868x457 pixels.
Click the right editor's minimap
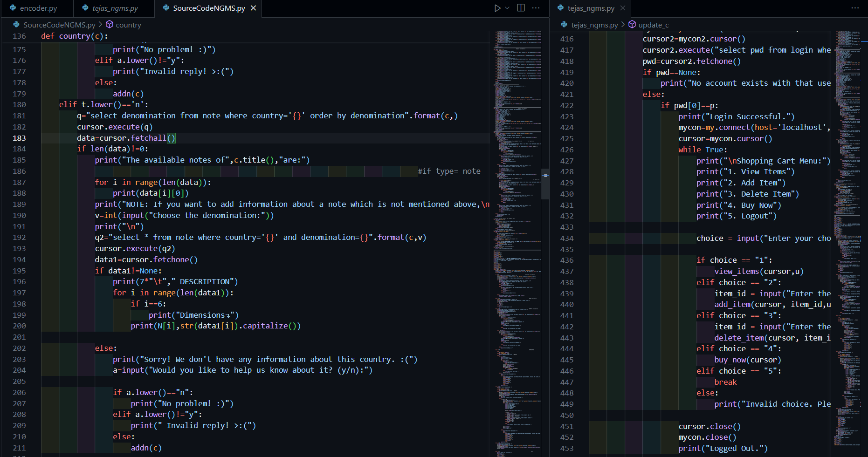tap(847, 238)
